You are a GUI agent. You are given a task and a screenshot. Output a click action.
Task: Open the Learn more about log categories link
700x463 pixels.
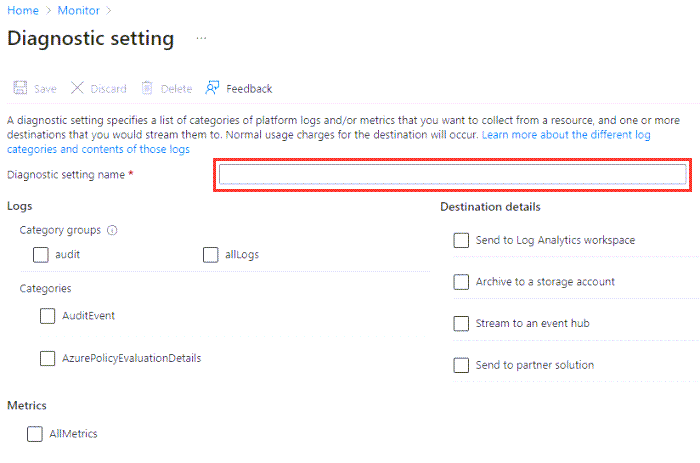[566, 134]
